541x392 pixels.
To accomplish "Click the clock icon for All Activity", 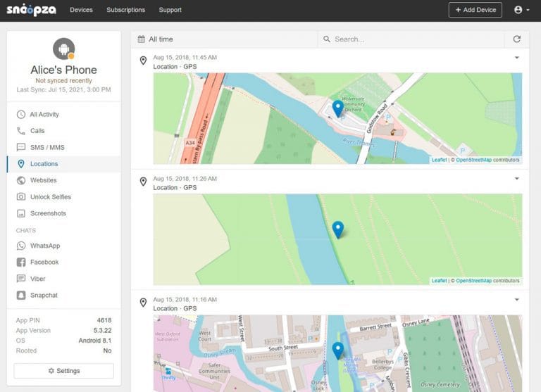I will click(x=21, y=114).
